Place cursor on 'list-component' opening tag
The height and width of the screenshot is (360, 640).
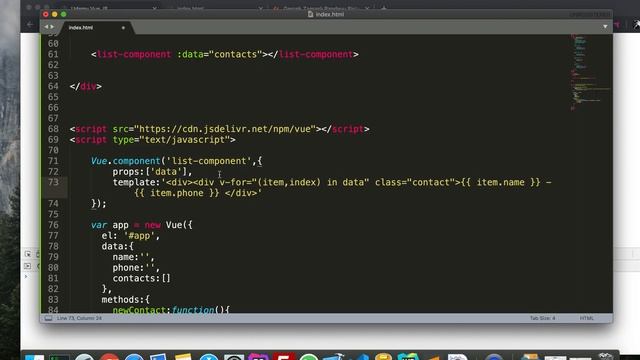tap(134, 54)
